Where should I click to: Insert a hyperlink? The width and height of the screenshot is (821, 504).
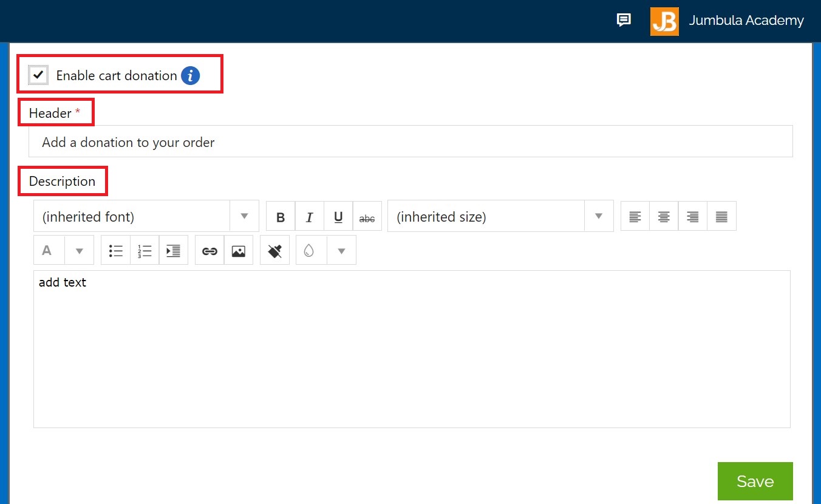(210, 250)
